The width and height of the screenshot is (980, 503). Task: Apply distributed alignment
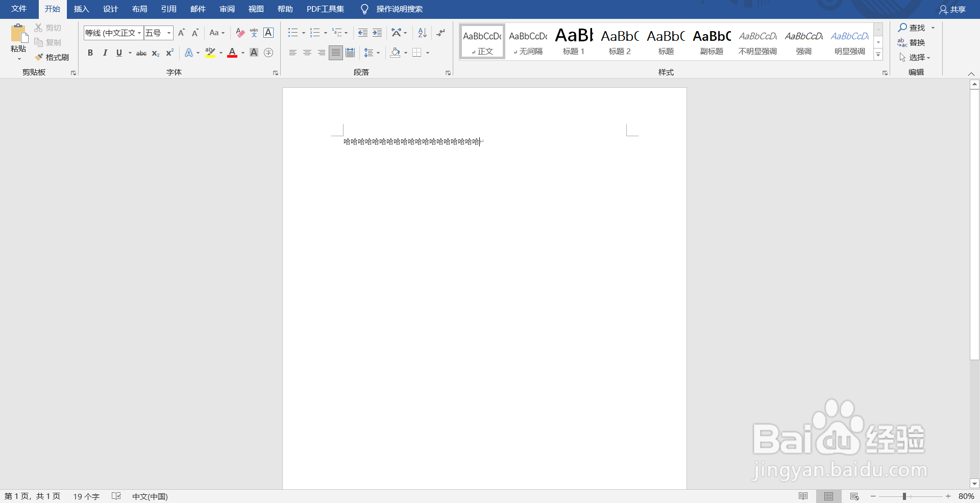pos(350,53)
